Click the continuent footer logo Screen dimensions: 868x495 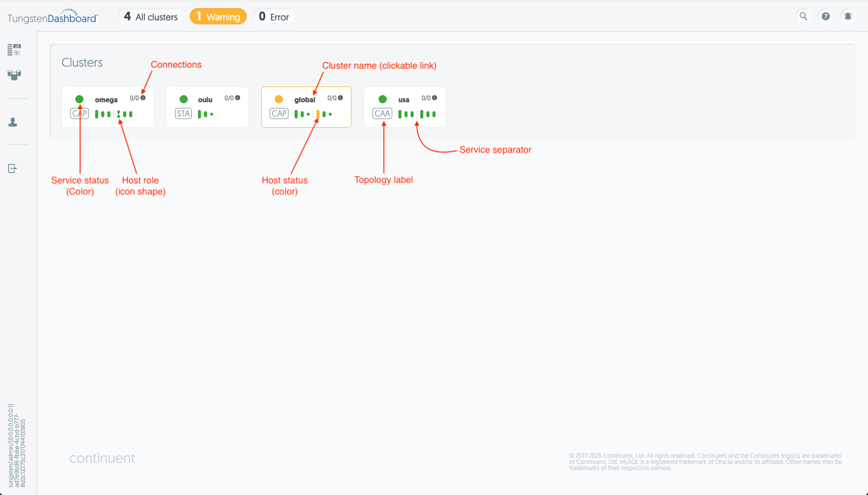102,458
